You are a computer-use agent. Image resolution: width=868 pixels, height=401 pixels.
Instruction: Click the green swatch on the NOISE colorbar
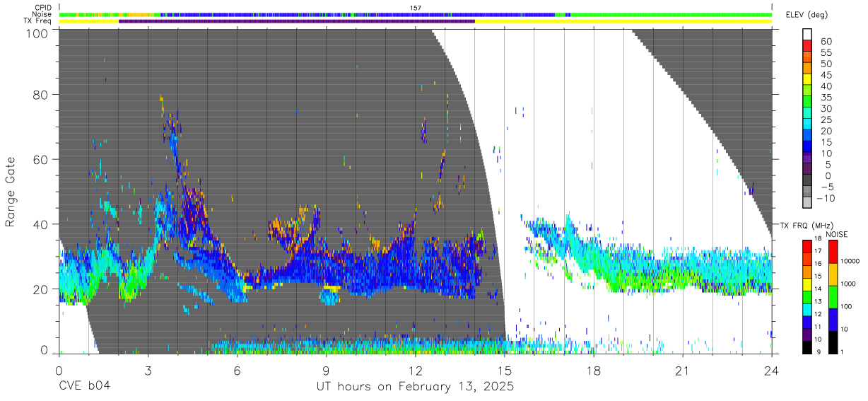click(833, 296)
